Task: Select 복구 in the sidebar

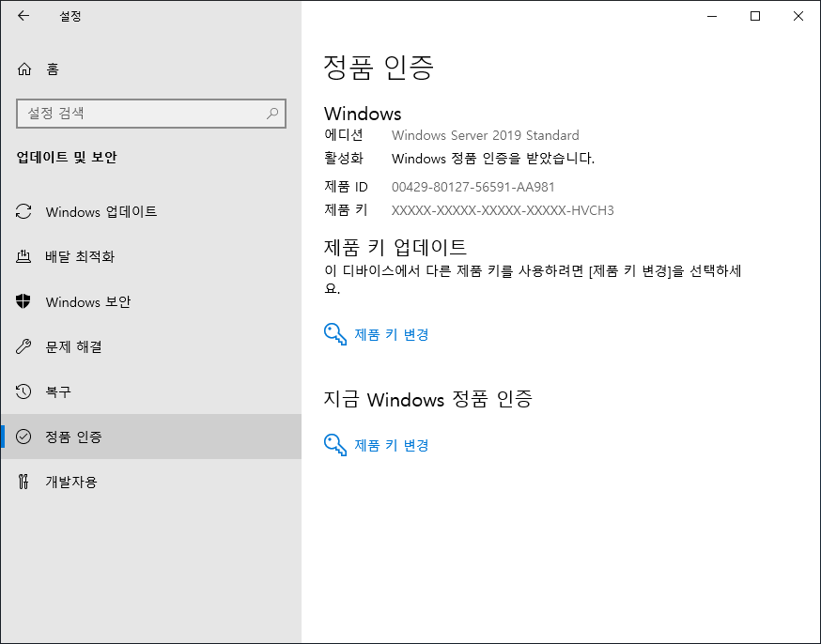Action: click(151, 391)
